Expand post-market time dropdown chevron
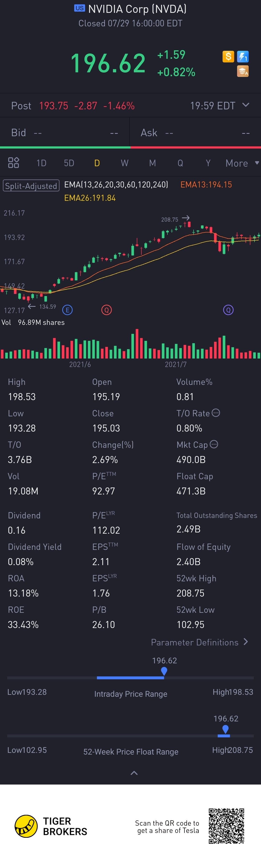 coord(246,105)
